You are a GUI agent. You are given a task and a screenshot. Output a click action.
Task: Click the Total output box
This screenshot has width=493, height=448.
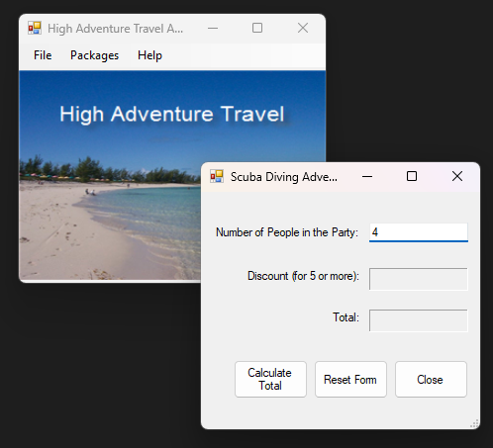coord(419,320)
